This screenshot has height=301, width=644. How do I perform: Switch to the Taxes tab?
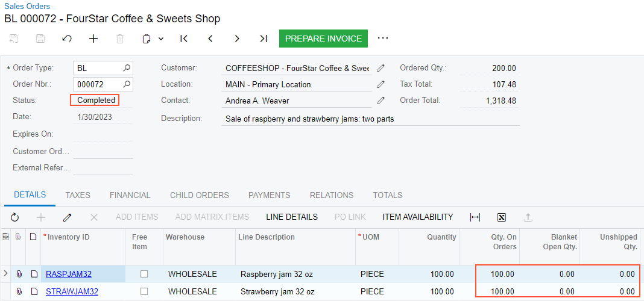78,195
